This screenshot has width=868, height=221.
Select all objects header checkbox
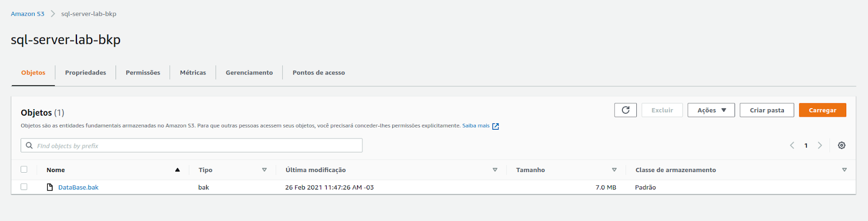pyautogui.click(x=24, y=169)
